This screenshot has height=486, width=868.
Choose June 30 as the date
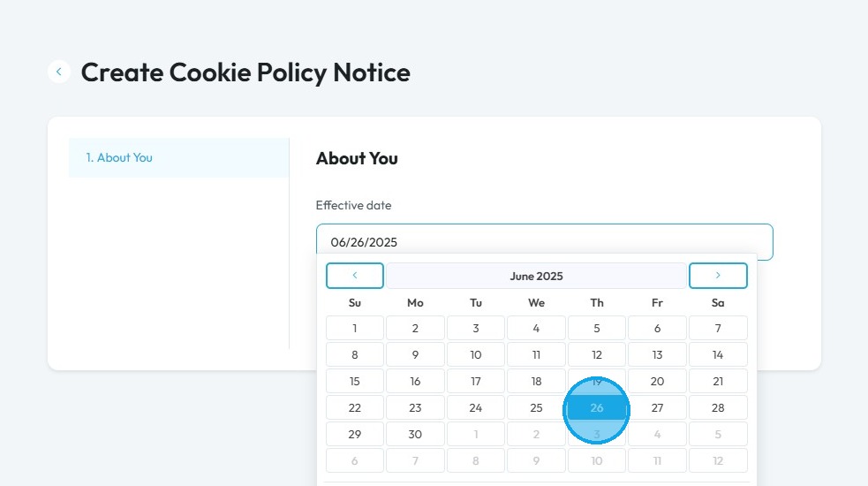pyautogui.click(x=415, y=434)
